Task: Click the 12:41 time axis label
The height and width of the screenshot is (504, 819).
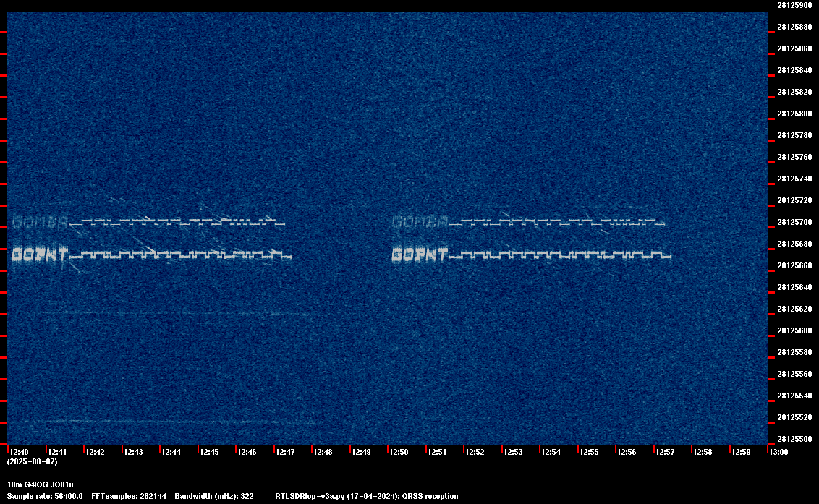Action: 57,452
